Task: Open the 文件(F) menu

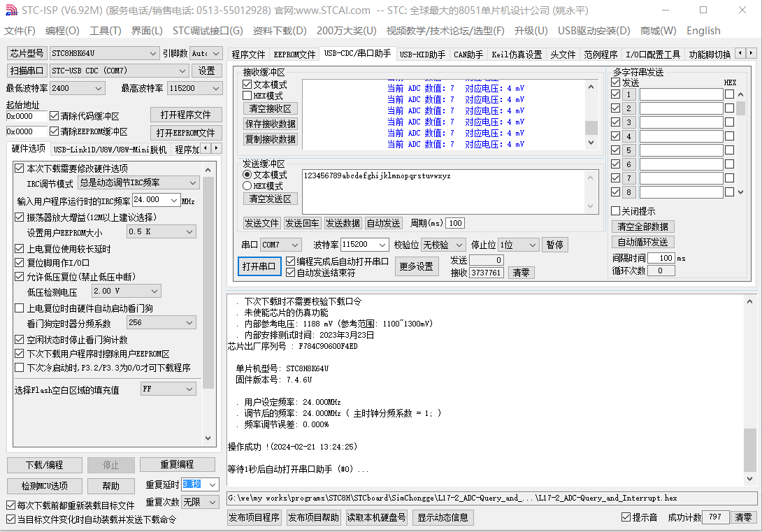Action: point(20,31)
